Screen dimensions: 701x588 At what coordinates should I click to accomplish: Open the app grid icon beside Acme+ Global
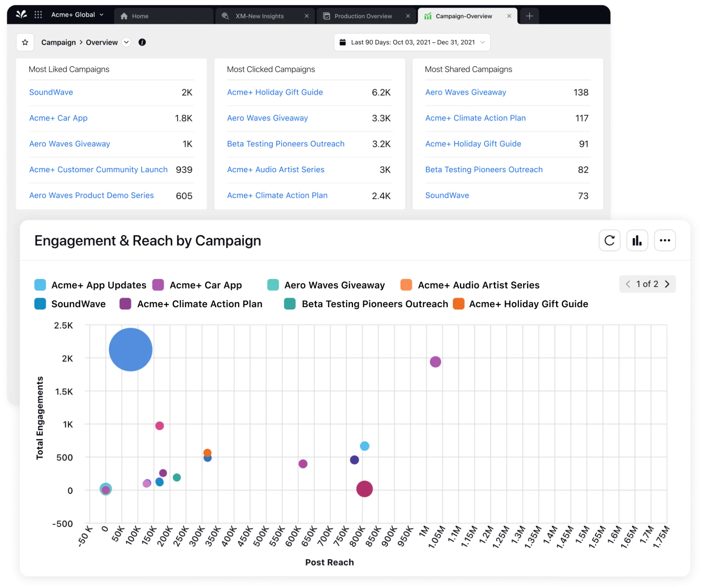[x=38, y=15]
